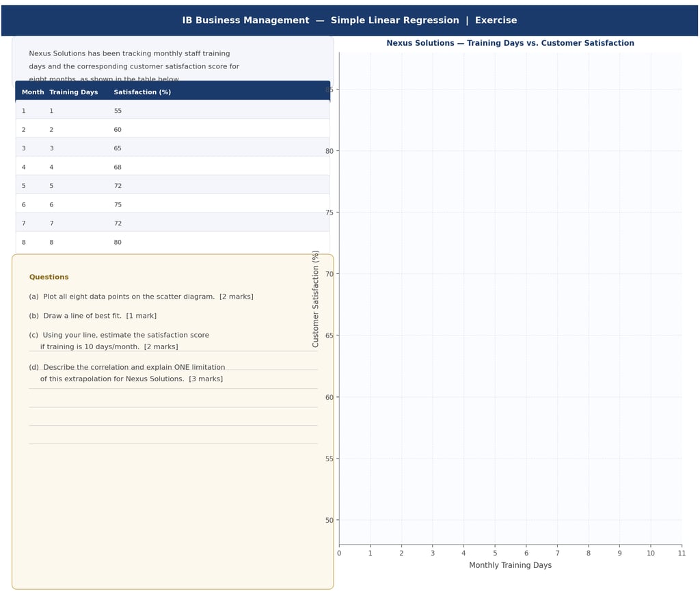
Task: Click satisfaction value 75 in the table
Action: pyautogui.click(x=118, y=204)
